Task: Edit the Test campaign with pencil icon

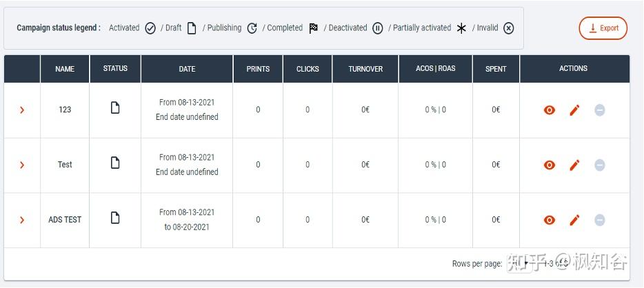Action: coord(574,165)
